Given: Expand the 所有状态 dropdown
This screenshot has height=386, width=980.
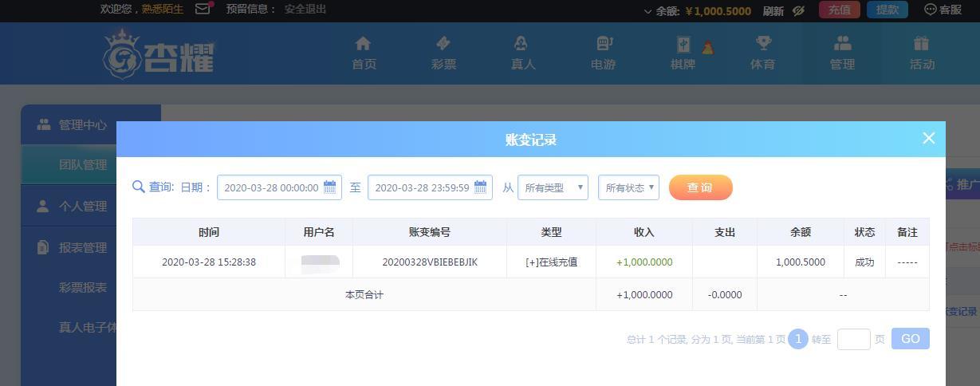Looking at the screenshot, I should tap(628, 187).
